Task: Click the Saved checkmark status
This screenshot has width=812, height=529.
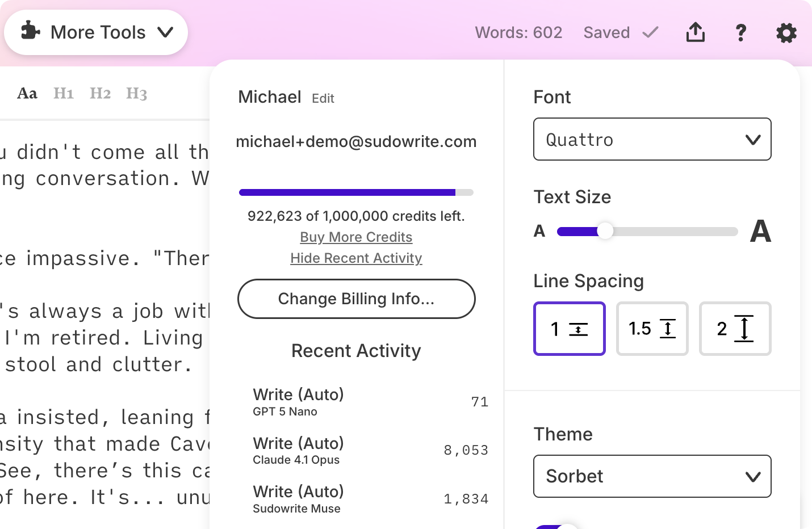Action: tap(621, 32)
